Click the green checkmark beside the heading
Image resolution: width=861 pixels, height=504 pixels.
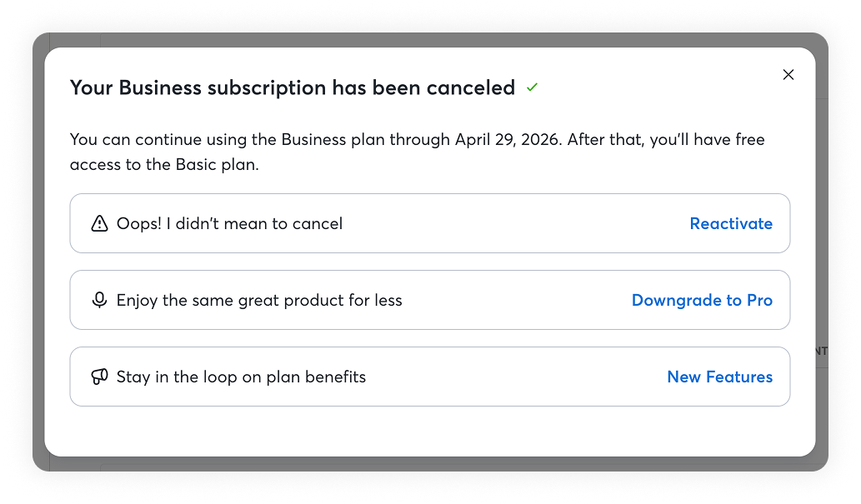532,87
